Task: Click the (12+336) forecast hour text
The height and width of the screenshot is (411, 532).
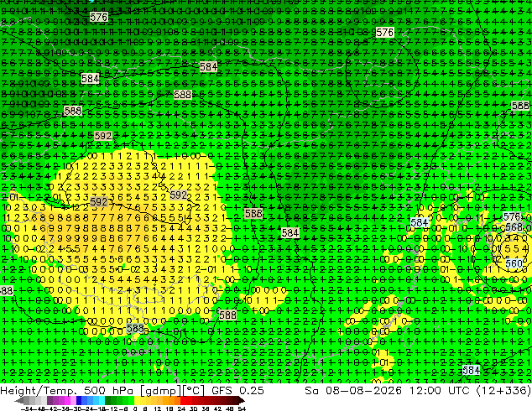Action: [503, 390]
